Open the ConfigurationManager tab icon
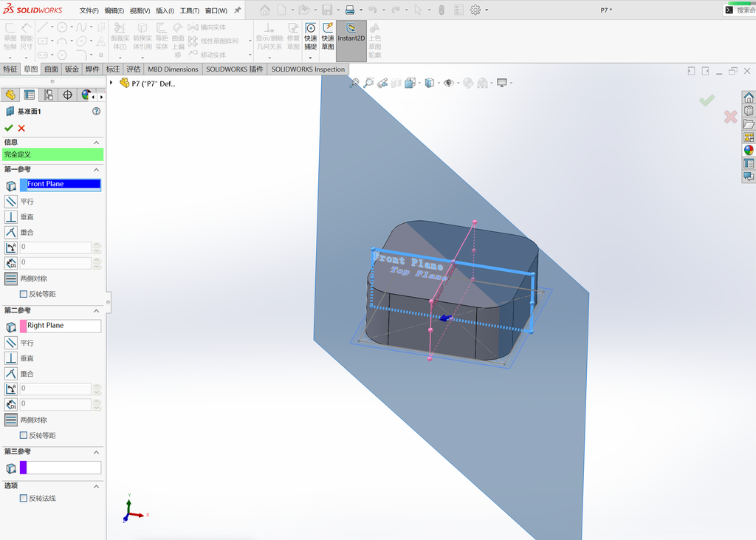The width and height of the screenshot is (756, 540). [x=48, y=95]
